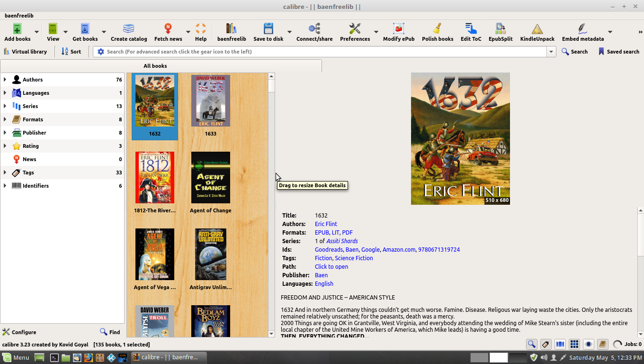Click the Polish books icon
644x364 pixels.
point(438,29)
